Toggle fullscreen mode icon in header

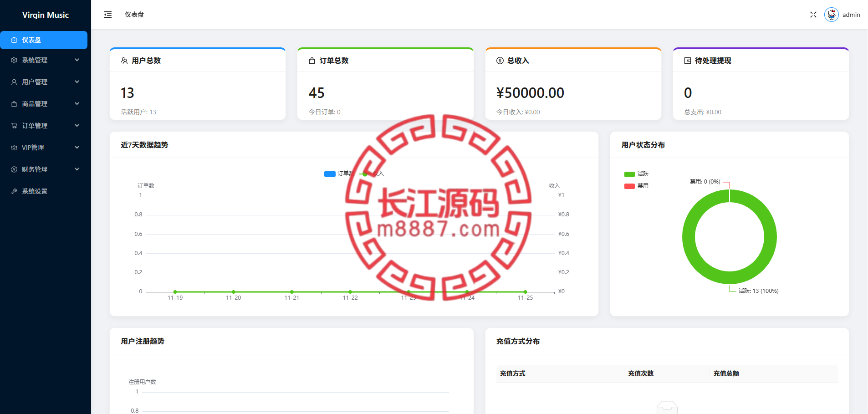pos(813,15)
